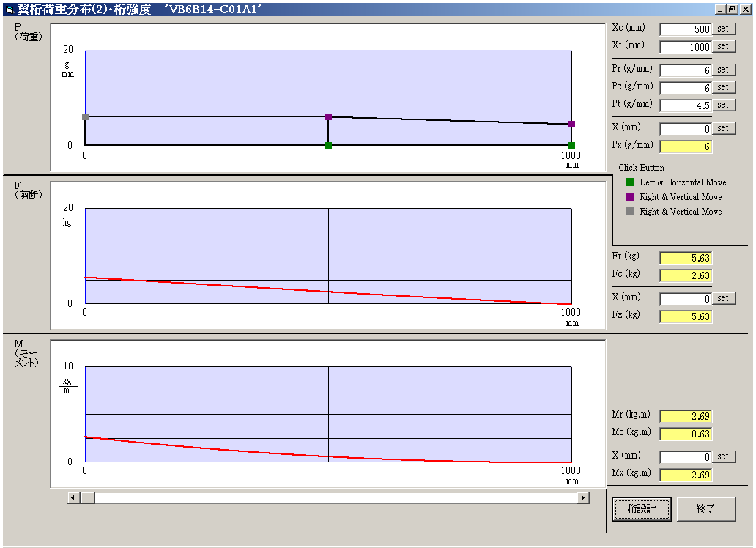The image size is (756, 548).
Task: Click the 桁設計 button
Action: pyautogui.click(x=642, y=508)
